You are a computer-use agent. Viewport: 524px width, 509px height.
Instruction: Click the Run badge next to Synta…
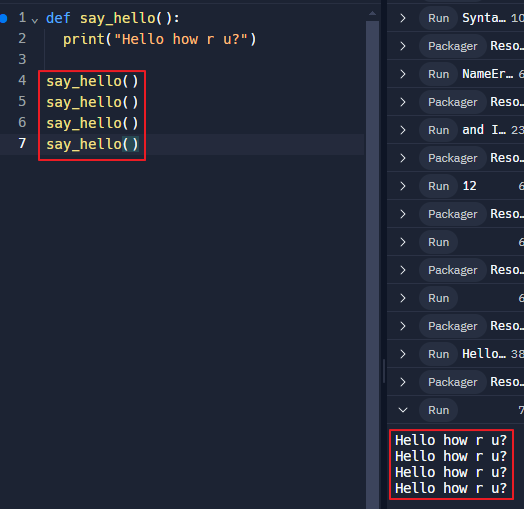tap(438, 18)
